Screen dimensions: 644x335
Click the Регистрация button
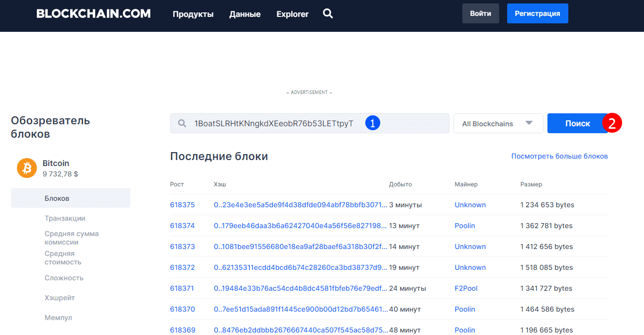point(537,13)
